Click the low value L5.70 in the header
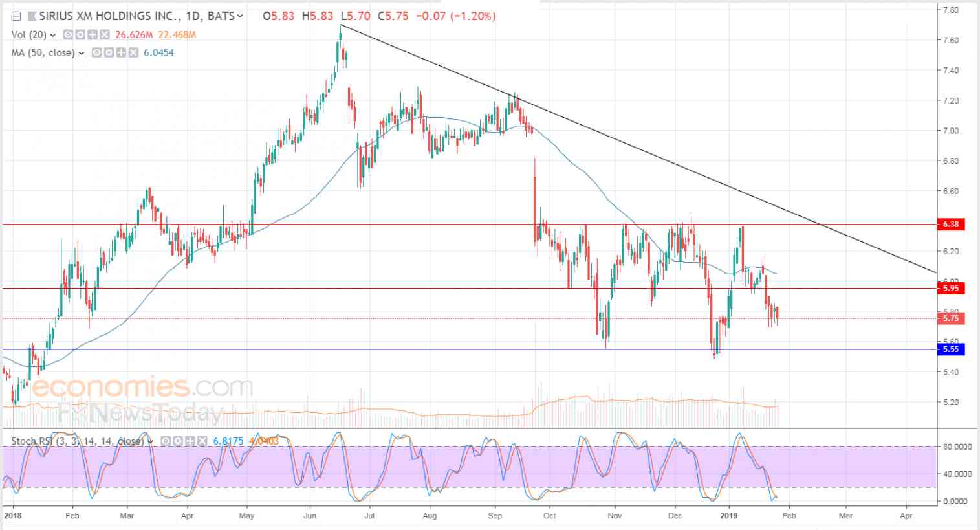This screenshot has width=980, height=530. click(x=355, y=16)
